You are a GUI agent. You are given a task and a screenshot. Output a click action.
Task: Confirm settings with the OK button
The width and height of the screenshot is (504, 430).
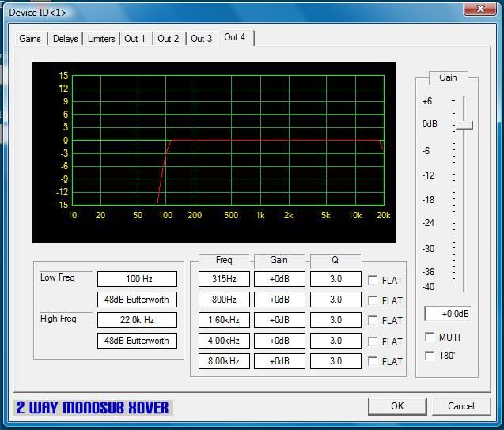397,406
